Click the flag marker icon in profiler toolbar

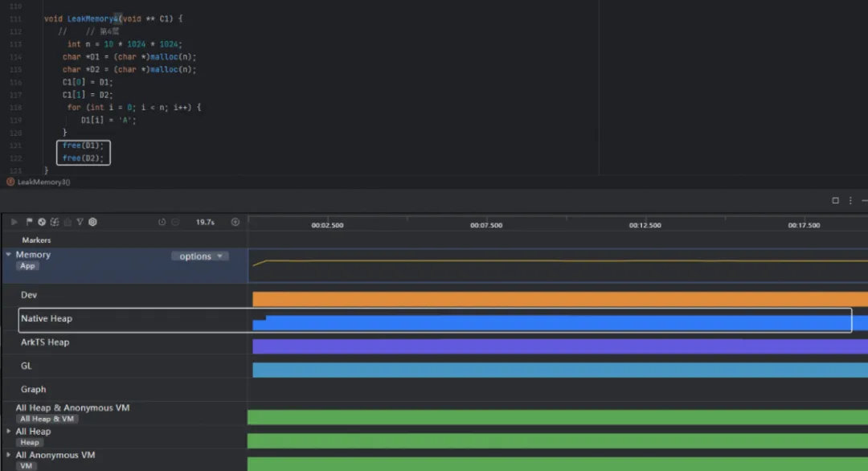pyautogui.click(x=30, y=222)
